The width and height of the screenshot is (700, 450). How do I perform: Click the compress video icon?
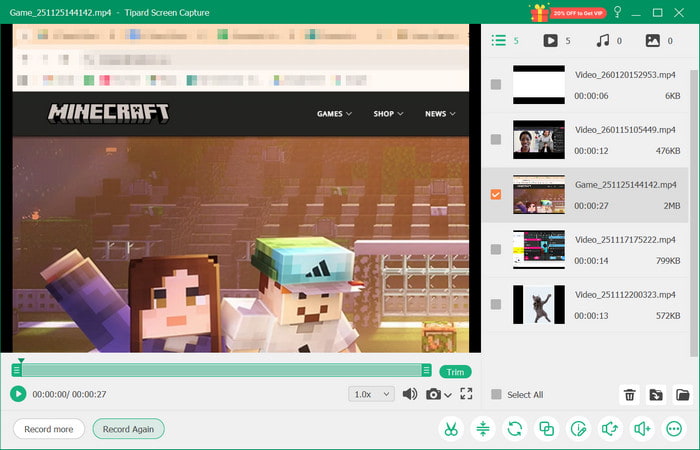(482, 429)
